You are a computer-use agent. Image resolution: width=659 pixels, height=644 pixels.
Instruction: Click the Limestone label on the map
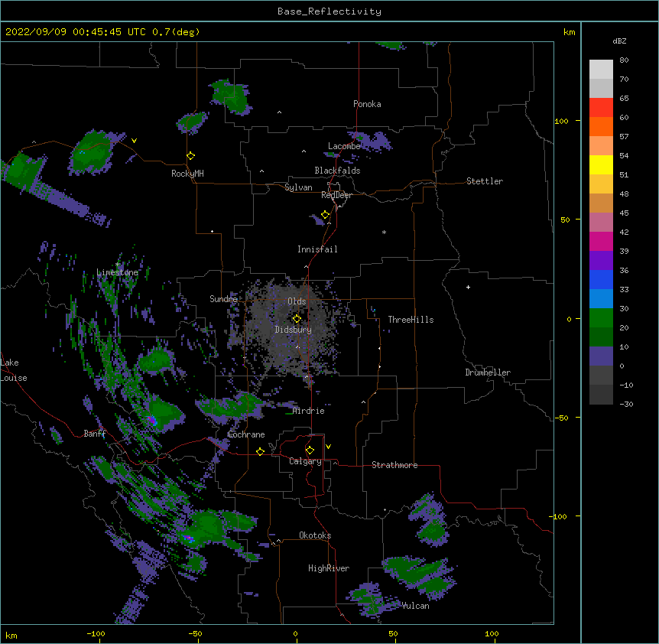117,272
